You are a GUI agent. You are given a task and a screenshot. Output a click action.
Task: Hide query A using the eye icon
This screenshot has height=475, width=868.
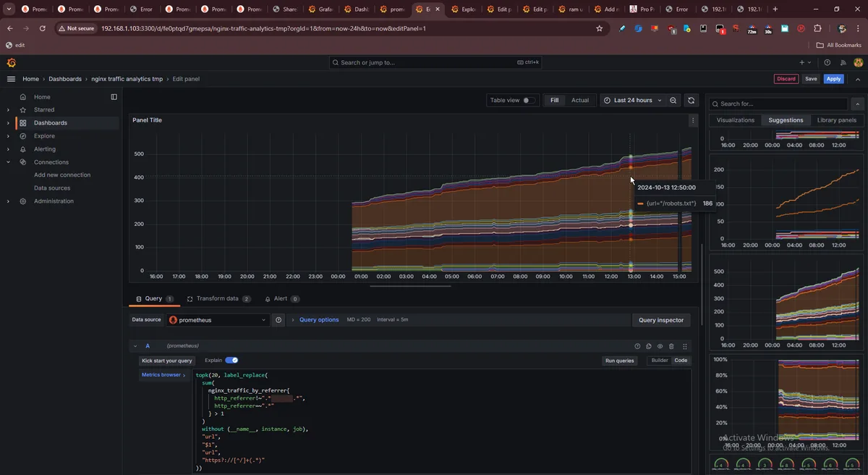coord(660,347)
